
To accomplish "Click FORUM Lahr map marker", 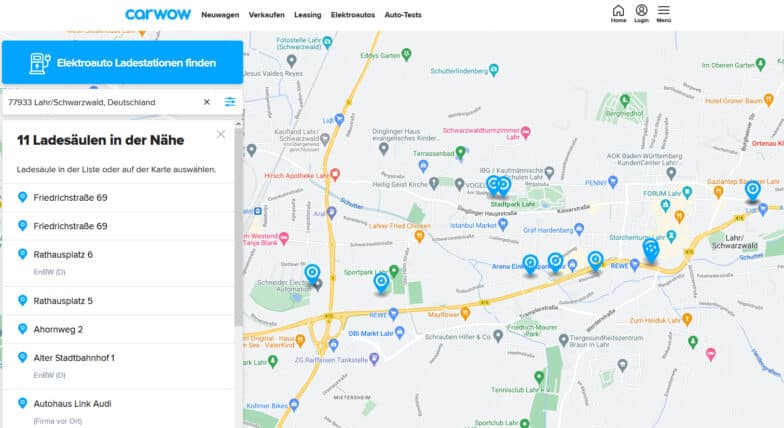I will 688,192.
